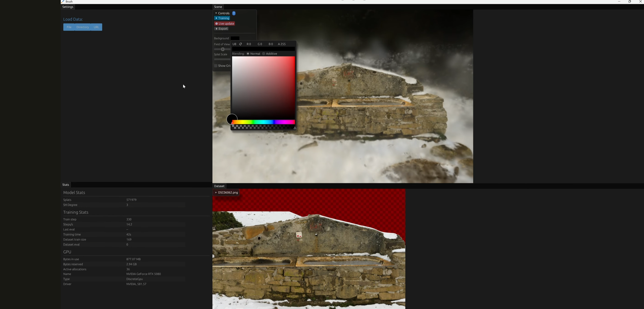This screenshot has height=309, width=644.
Task: Collapse the Controls section triangle
Action: pyautogui.click(x=216, y=13)
